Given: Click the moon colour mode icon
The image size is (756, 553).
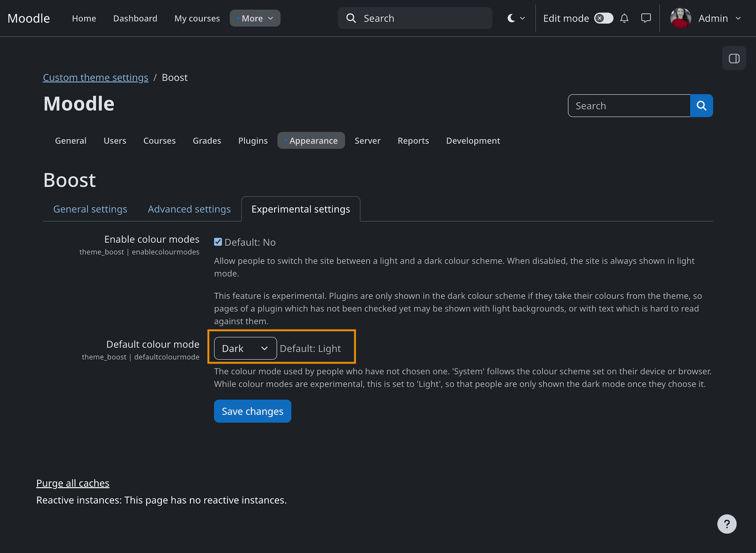Looking at the screenshot, I should (511, 18).
